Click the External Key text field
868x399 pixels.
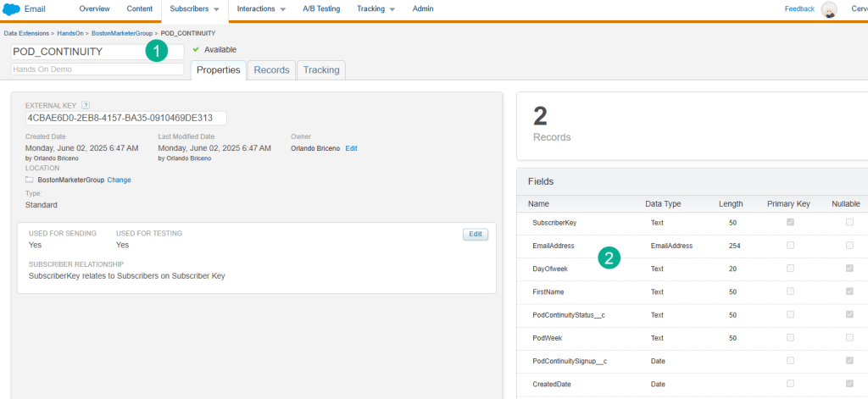click(x=125, y=118)
